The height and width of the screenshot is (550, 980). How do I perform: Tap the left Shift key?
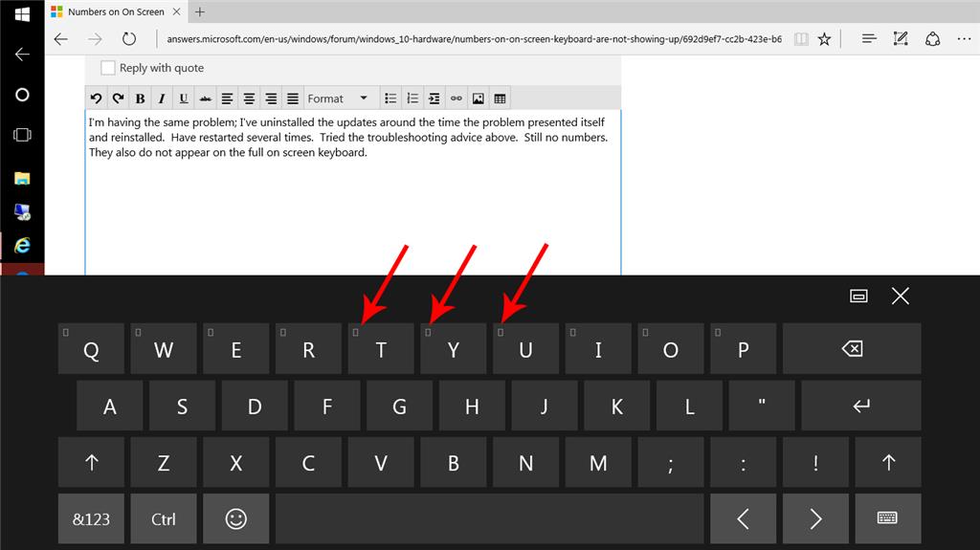pos(91,462)
